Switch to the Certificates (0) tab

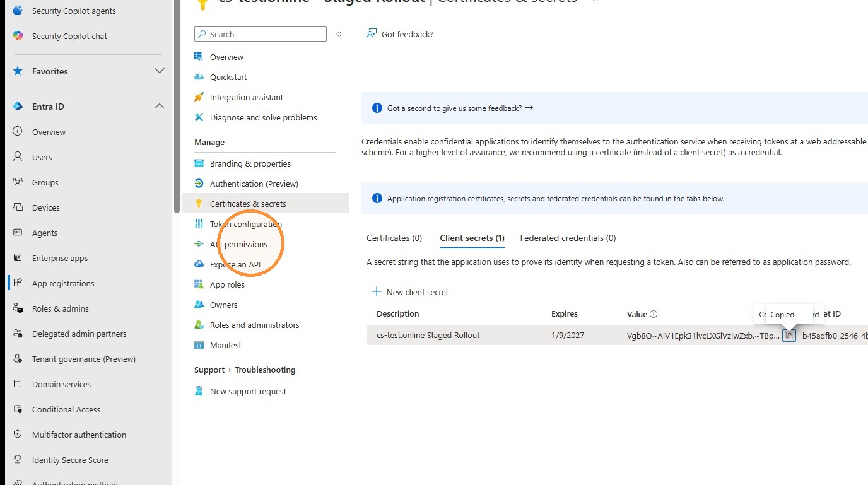pos(394,238)
